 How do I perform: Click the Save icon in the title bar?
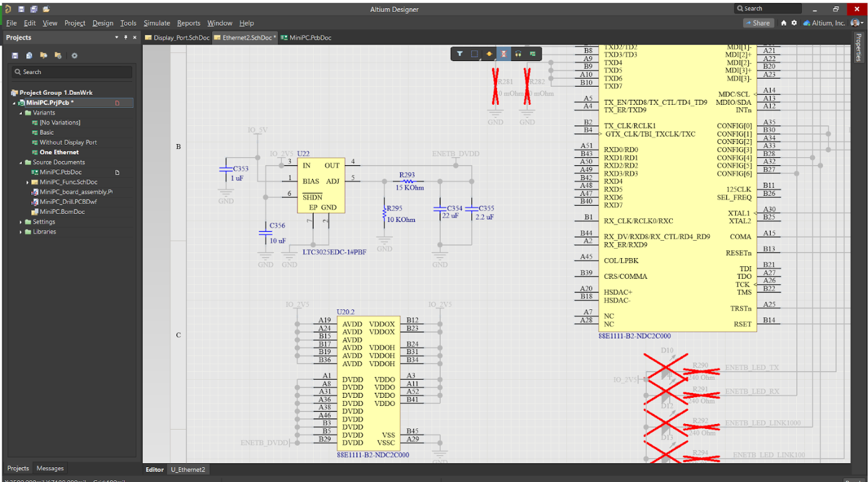pyautogui.click(x=21, y=9)
